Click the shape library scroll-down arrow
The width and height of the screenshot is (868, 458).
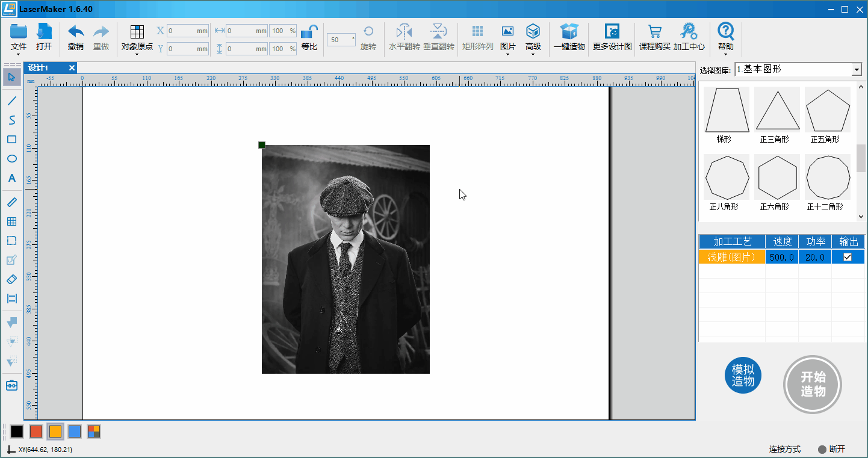(x=861, y=217)
